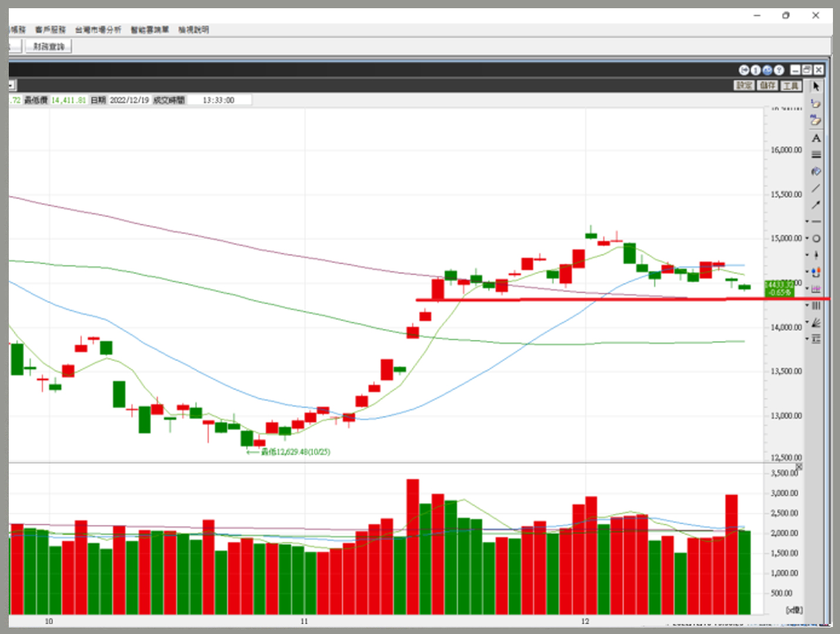
Task: Open the line thickness tool
Action: coord(816,155)
